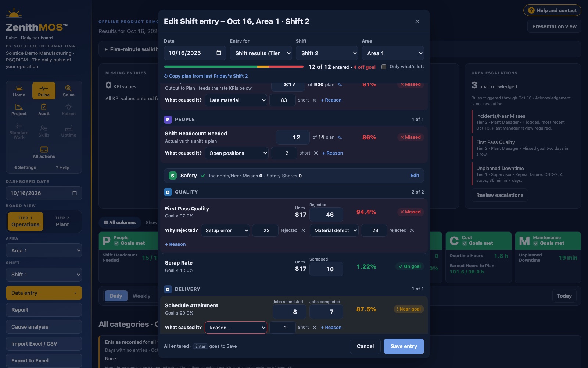Open Cause analysis in sidebar

[44, 327]
